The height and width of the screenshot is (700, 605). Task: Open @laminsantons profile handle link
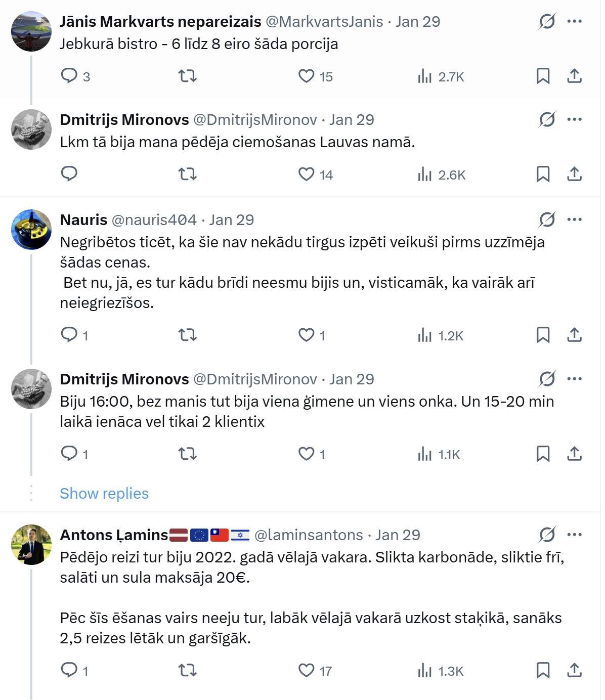pos(309,535)
